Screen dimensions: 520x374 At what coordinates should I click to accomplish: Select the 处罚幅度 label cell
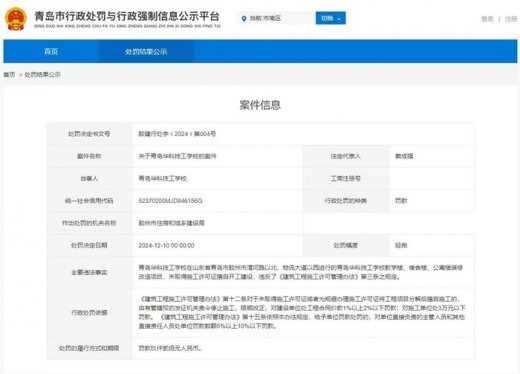pos(346,246)
